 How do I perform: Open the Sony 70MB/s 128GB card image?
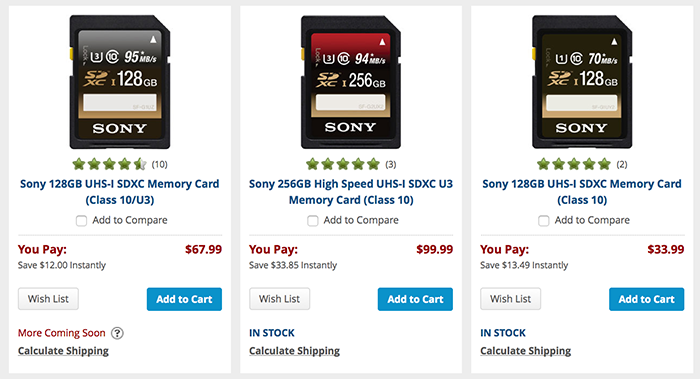pos(582,82)
